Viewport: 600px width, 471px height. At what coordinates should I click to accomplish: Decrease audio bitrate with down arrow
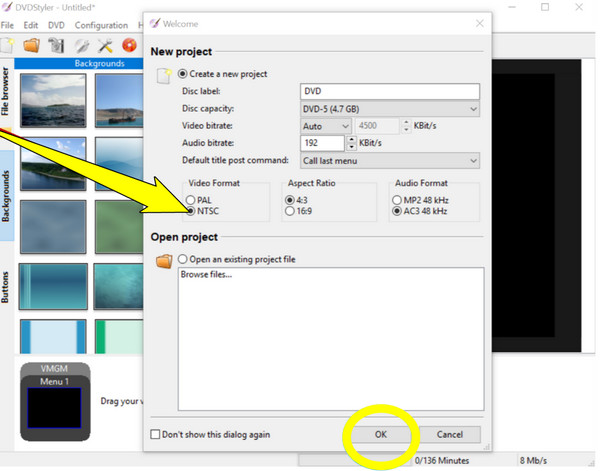[351, 147]
